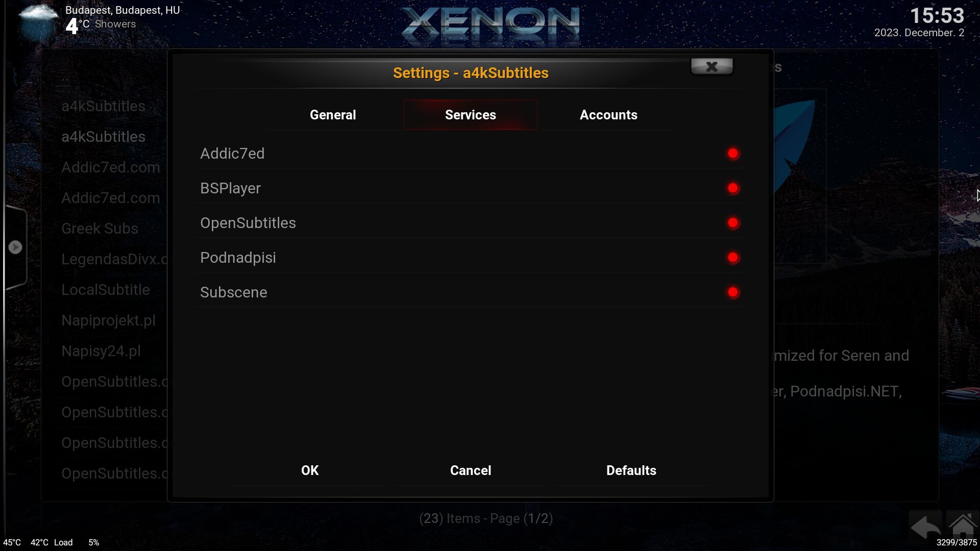Close the a4kSubtitles settings dialog
Viewport: 980px width, 551px height.
(x=712, y=66)
